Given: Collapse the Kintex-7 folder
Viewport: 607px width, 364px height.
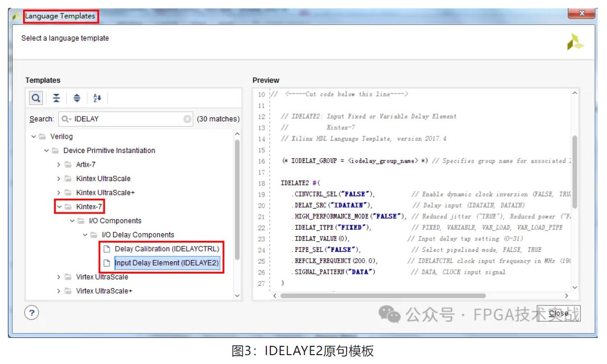Looking at the screenshot, I should (x=59, y=207).
